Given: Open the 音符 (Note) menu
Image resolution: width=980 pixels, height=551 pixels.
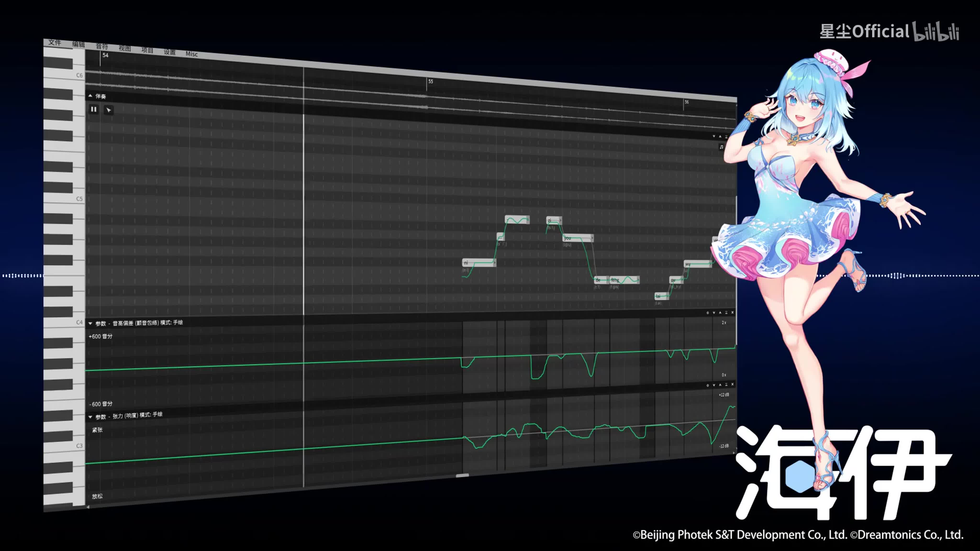Looking at the screenshot, I should click(102, 46).
